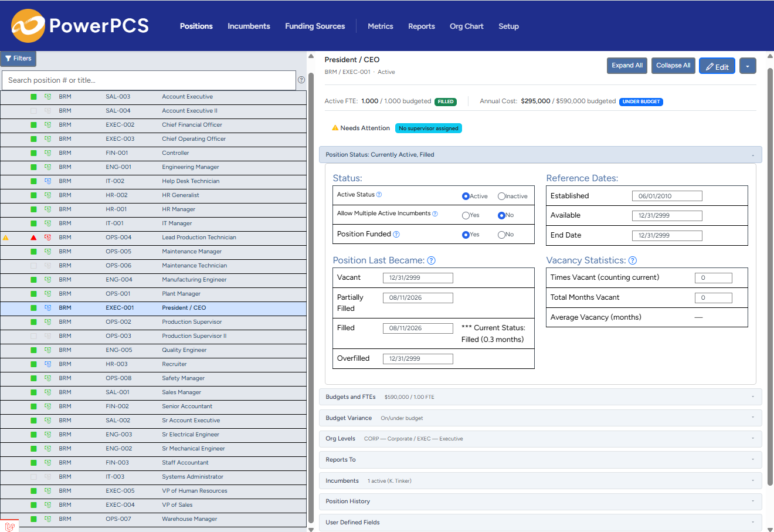Open the Funding Sources menu

coord(315,26)
